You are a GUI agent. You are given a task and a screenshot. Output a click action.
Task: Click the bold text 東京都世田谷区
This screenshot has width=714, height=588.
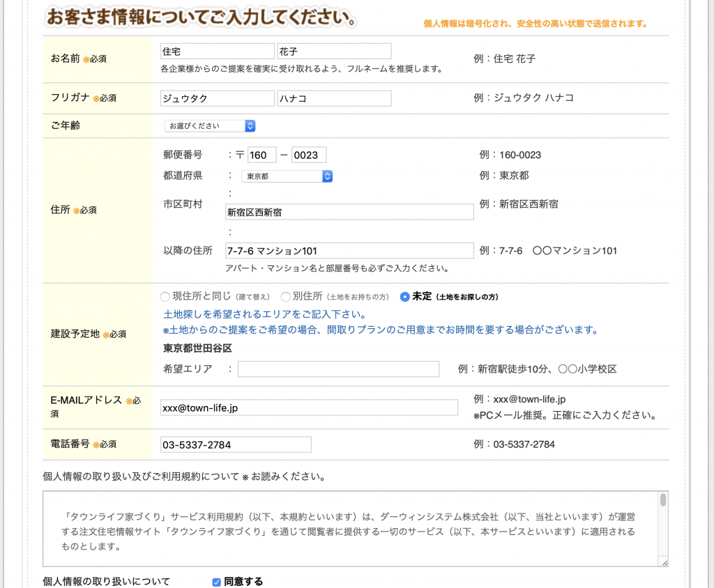click(197, 348)
